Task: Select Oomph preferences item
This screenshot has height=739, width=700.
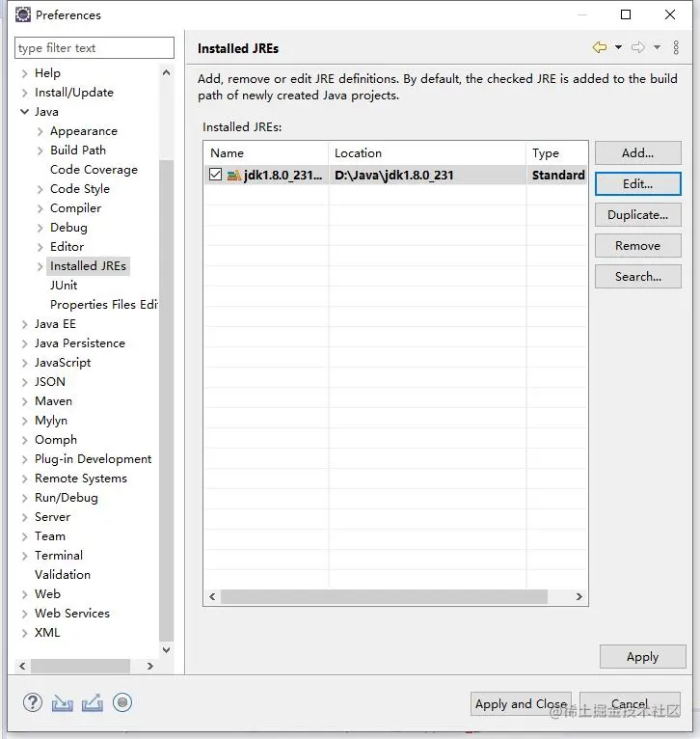Action: pyautogui.click(x=56, y=440)
